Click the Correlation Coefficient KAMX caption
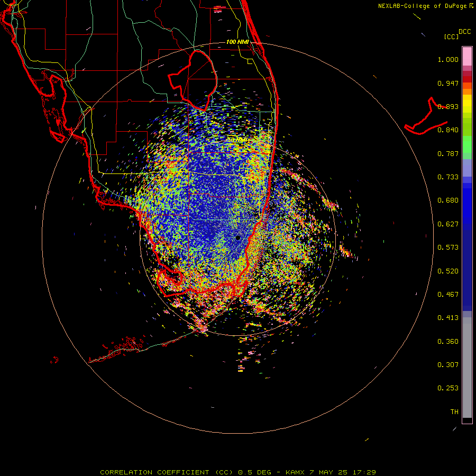Viewport: 476px width, 476px height. coord(237,472)
